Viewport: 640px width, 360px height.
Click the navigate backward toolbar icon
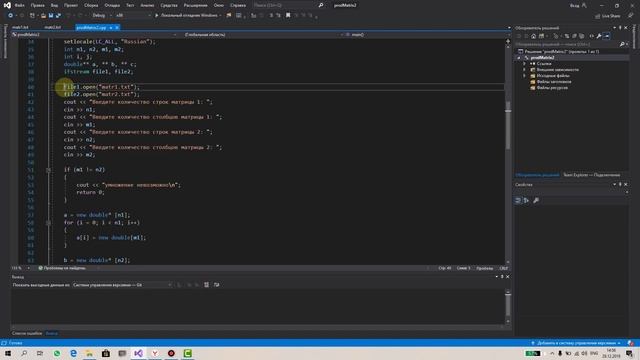pyautogui.click(x=11, y=16)
